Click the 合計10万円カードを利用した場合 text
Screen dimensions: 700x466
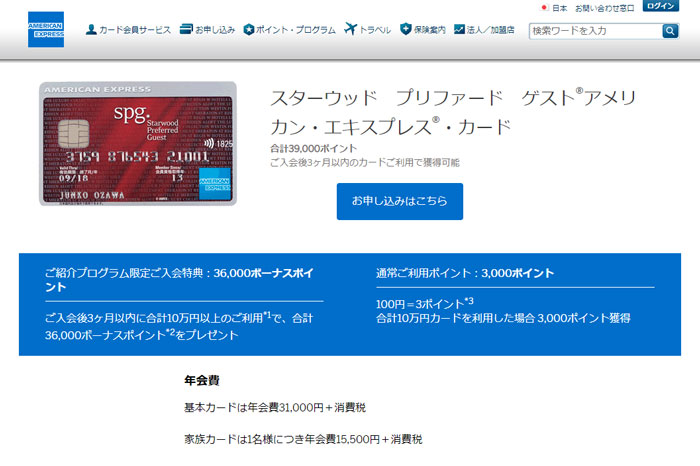(x=503, y=318)
